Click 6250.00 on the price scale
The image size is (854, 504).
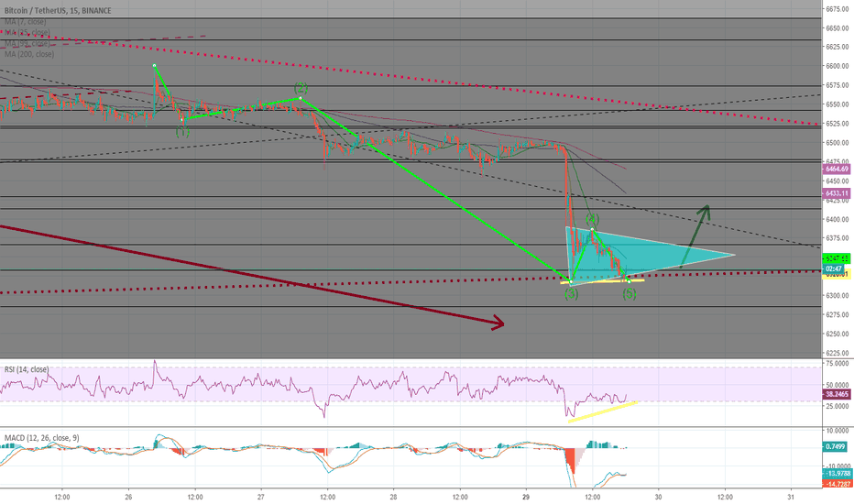pos(838,334)
